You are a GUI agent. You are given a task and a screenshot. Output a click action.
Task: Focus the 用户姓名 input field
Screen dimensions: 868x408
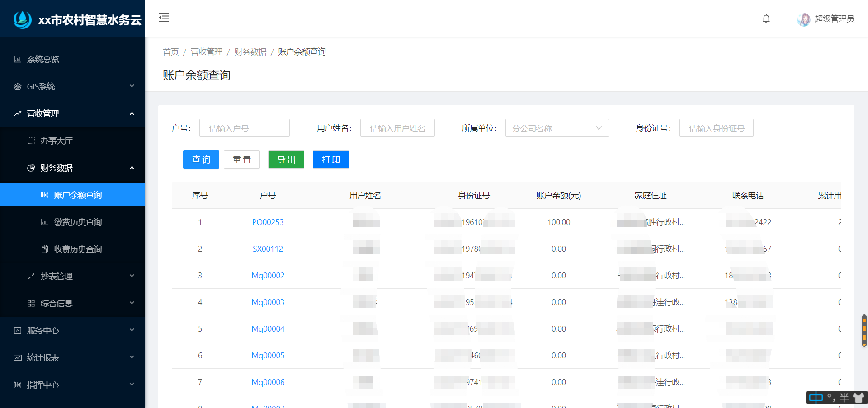tap(397, 128)
